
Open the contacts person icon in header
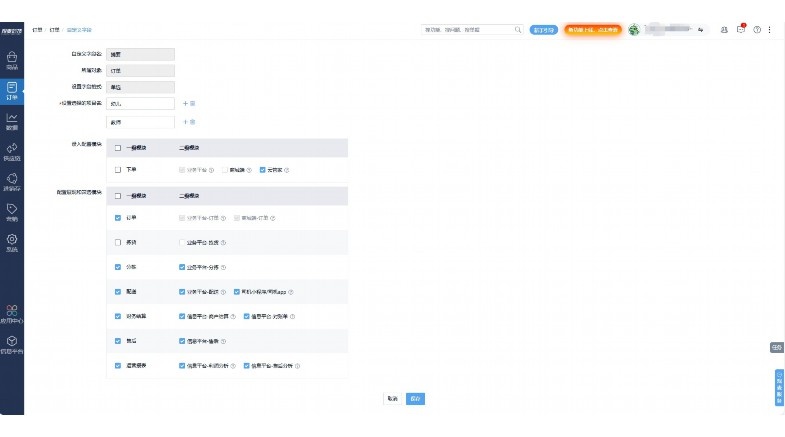[724, 30]
